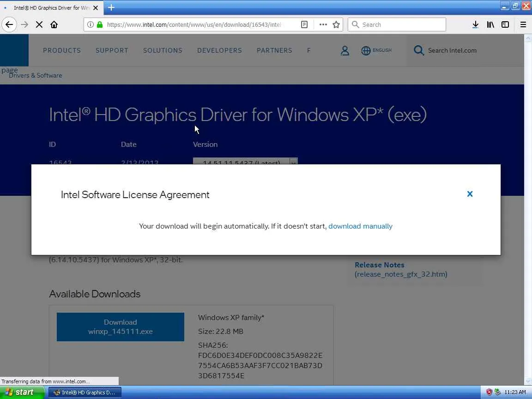Stop loading the page with X icon
This screenshot has height=399, width=532.
(x=39, y=24)
